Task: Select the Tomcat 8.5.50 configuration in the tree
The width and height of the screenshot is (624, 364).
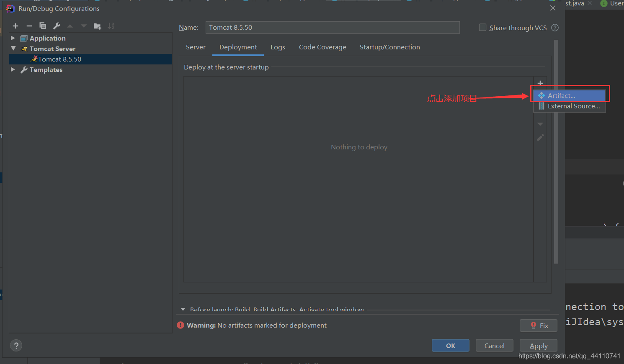Action: [x=91, y=59]
